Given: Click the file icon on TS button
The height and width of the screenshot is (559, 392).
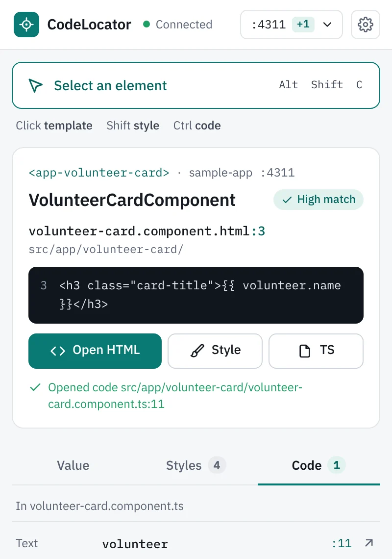Looking at the screenshot, I should pos(305,351).
